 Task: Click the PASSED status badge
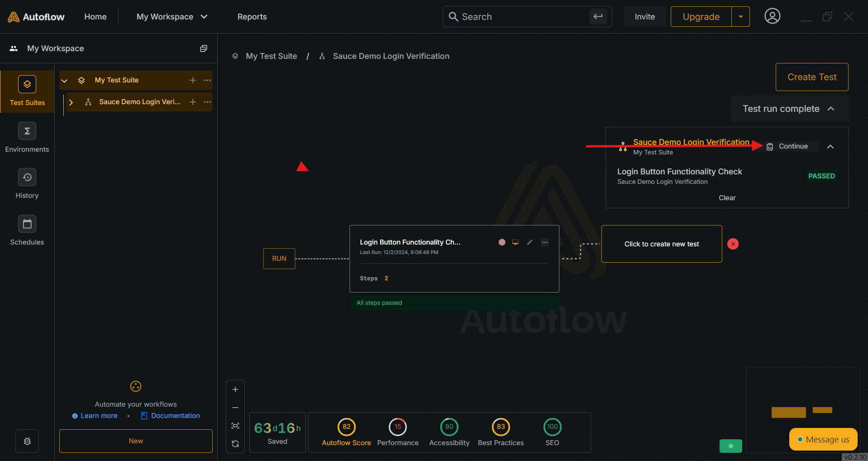pyautogui.click(x=821, y=176)
